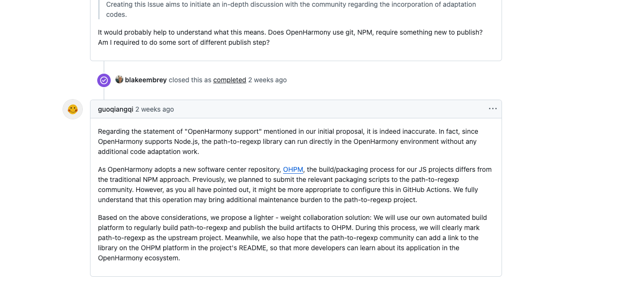Click the avatar emoji thumbnail beside the comment
The height and width of the screenshot is (282, 644).
[73, 109]
